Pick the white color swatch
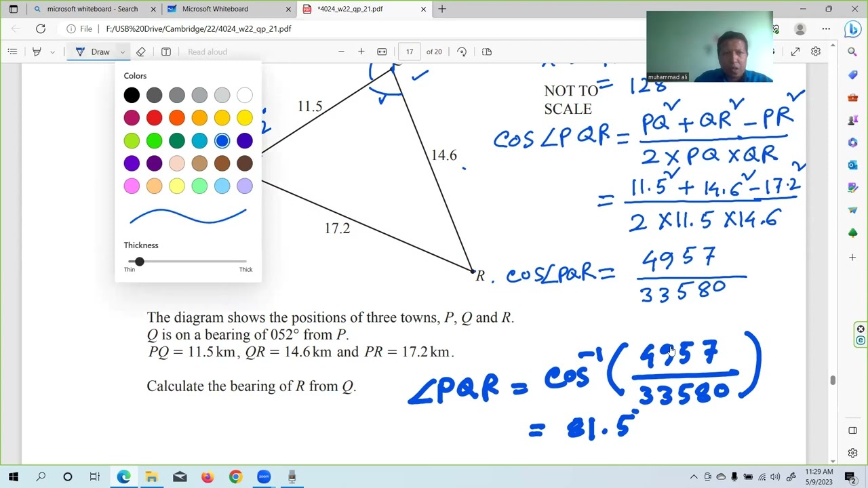 [x=245, y=96]
